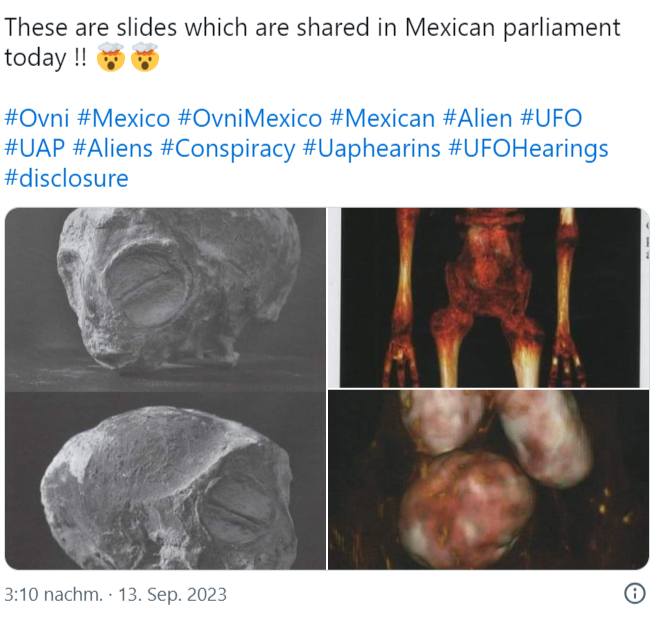
Task: Open the #Mexico hashtag link
Action: 124,118
